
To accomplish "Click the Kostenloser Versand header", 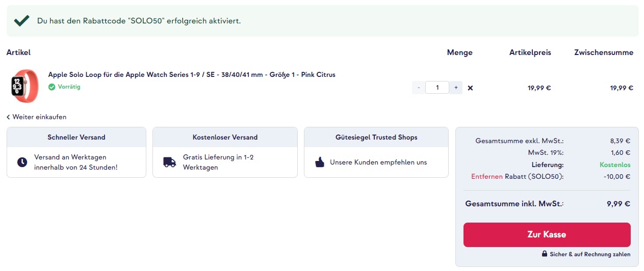I will [225, 137].
